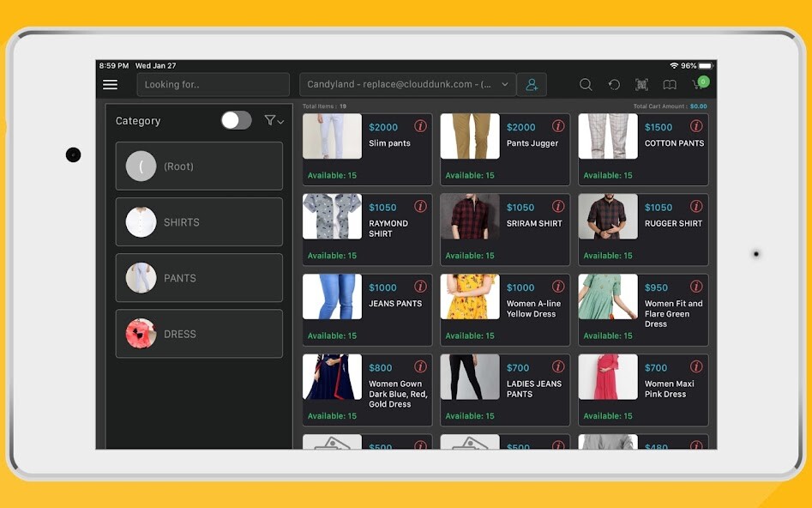The image size is (812, 508).
Task: Click the Pants Jugger product image
Action: pyautogui.click(x=470, y=136)
